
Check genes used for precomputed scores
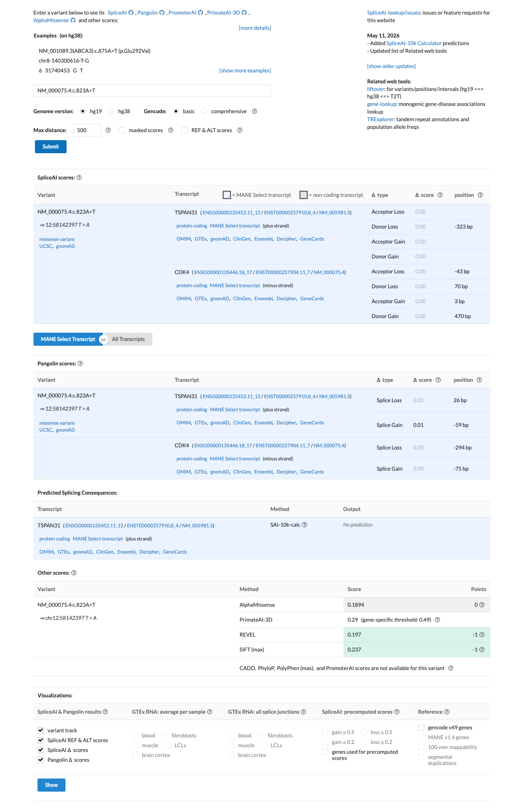325,752
